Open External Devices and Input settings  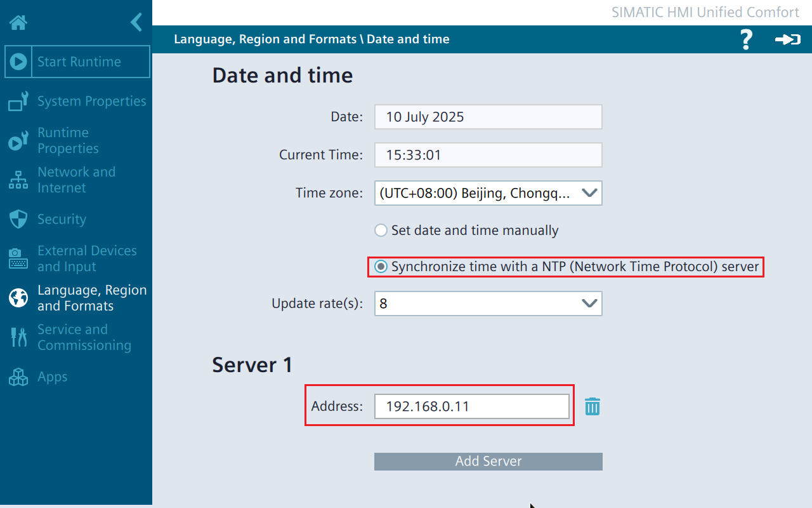pos(87,258)
